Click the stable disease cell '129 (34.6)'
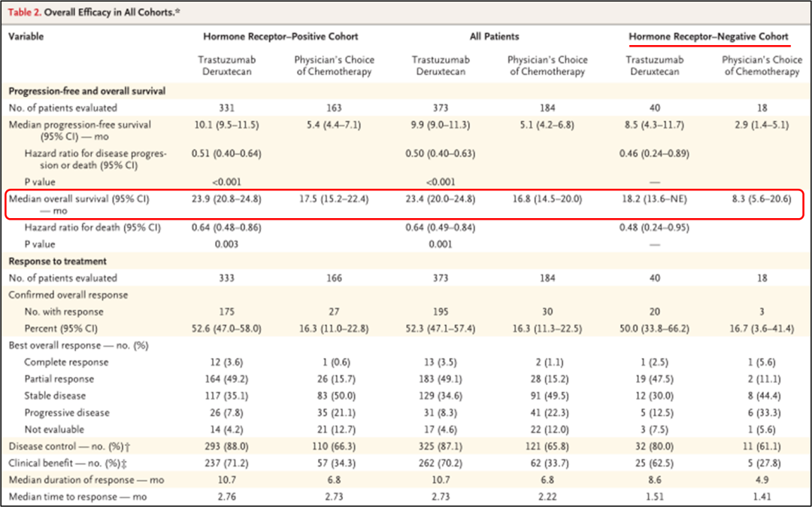This screenshot has width=812, height=507. (x=440, y=396)
